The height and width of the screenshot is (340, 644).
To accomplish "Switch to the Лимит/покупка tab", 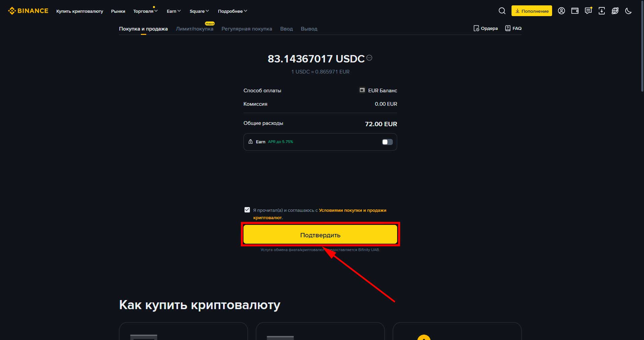I will (x=195, y=29).
